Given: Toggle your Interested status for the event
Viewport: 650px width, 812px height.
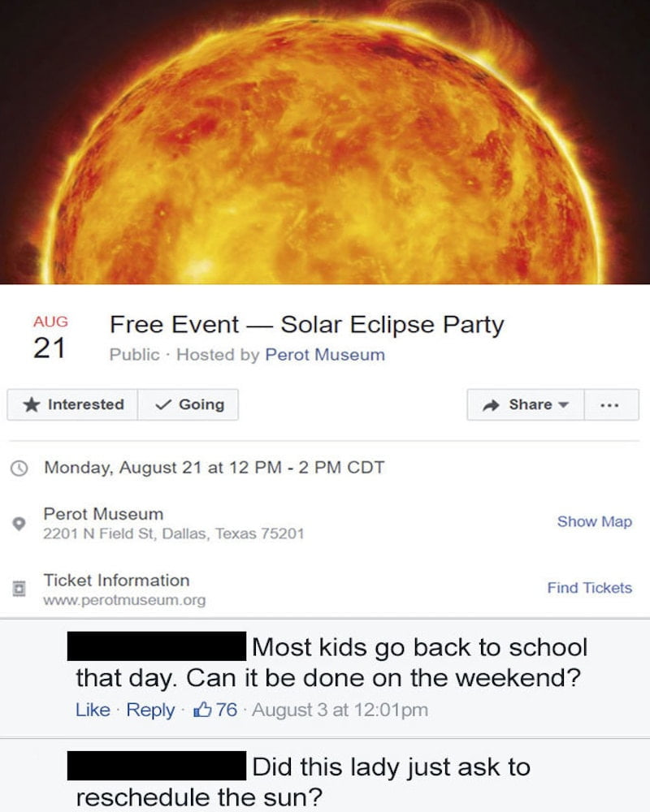Looking at the screenshot, I should (x=71, y=404).
